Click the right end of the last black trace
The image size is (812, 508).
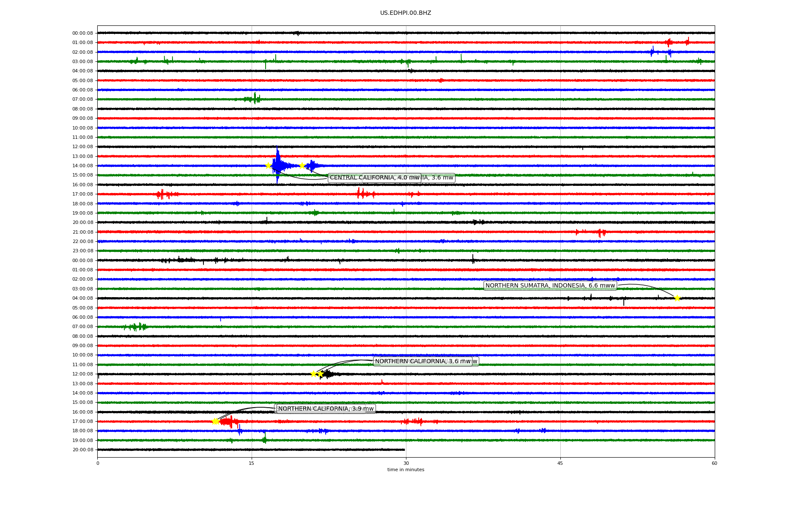(404, 450)
